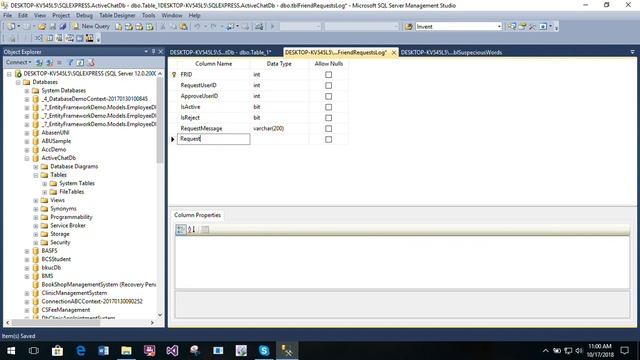
Task: Close the FriendRequestsLog tab with its X
Action: click(x=393, y=53)
